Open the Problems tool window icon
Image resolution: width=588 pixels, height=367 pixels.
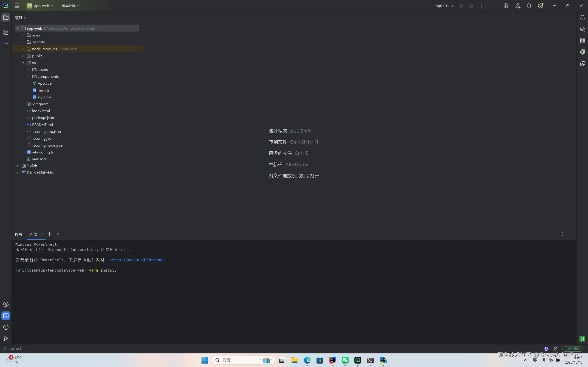(6, 327)
